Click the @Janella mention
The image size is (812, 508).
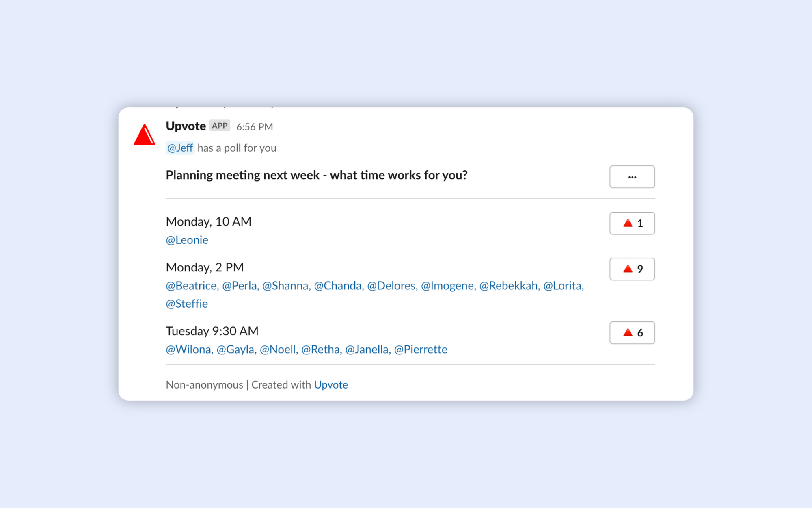(367, 350)
